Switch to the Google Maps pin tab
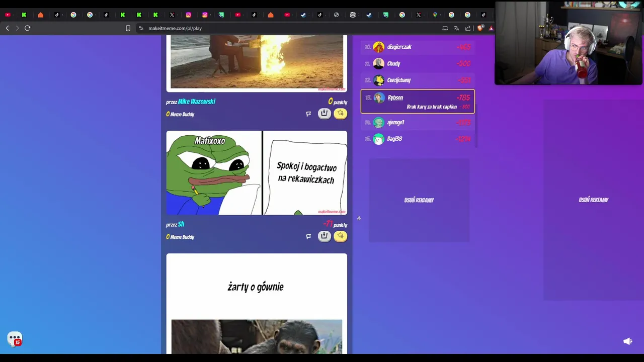This screenshot has width=644, height=362. pyautogui.click(x=435, y=15)
